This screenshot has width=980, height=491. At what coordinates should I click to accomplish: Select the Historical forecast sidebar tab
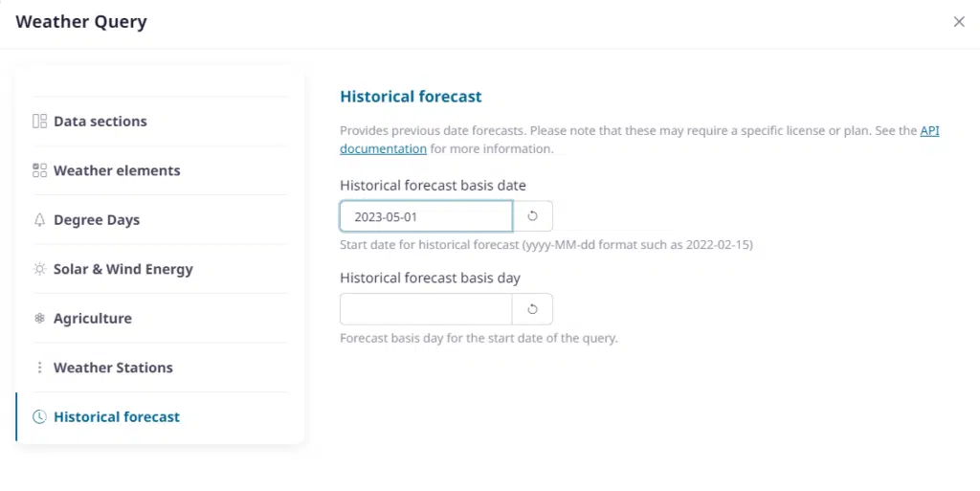(x=117, y=417)
